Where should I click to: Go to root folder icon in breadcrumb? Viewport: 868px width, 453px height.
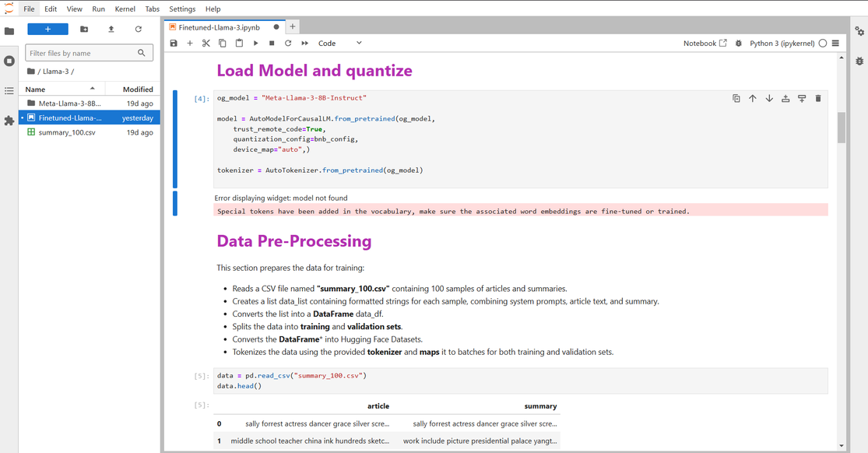(31, 72)
